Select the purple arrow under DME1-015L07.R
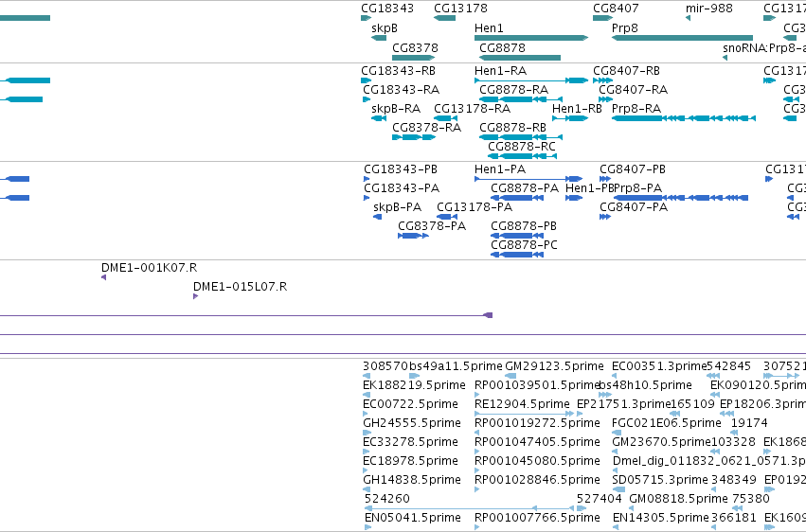This screenshot has width=806, height=532. point(195,296)
